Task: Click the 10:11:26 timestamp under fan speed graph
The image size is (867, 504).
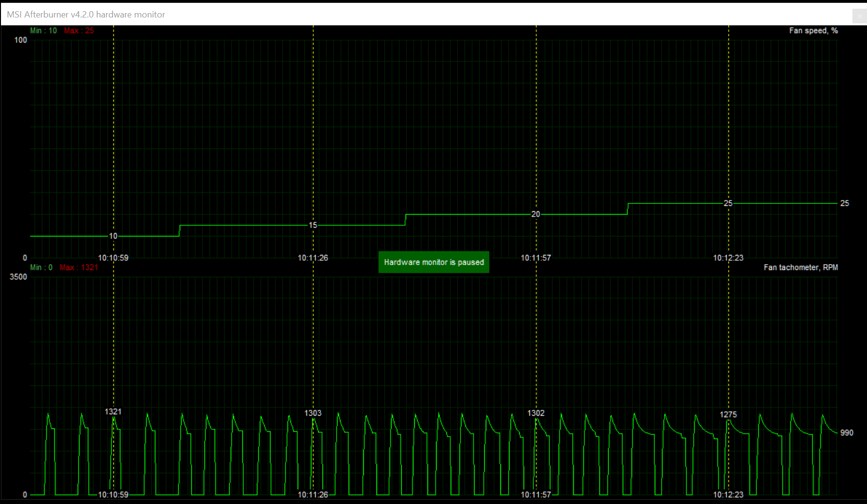Action: point(313,258)
